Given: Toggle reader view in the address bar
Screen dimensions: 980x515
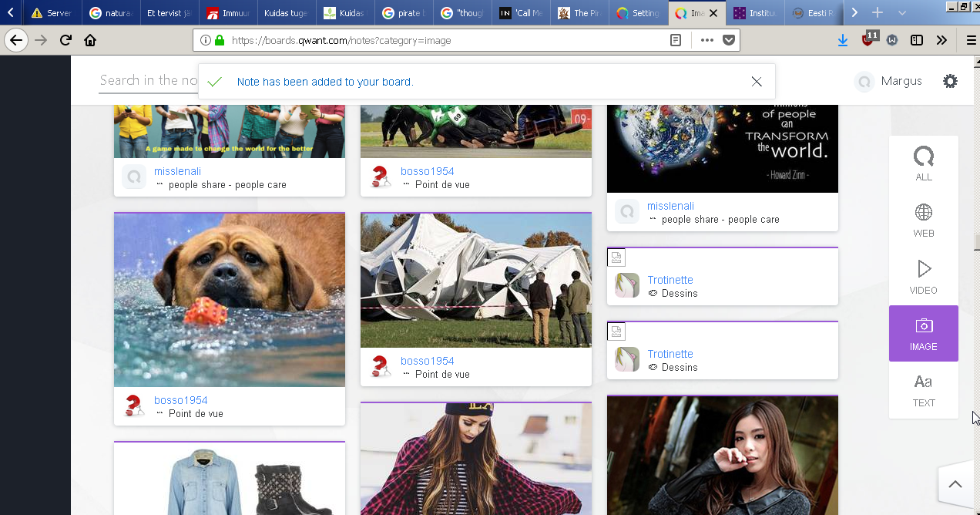Looking at the screenshot, I should (x=676, y=40).
